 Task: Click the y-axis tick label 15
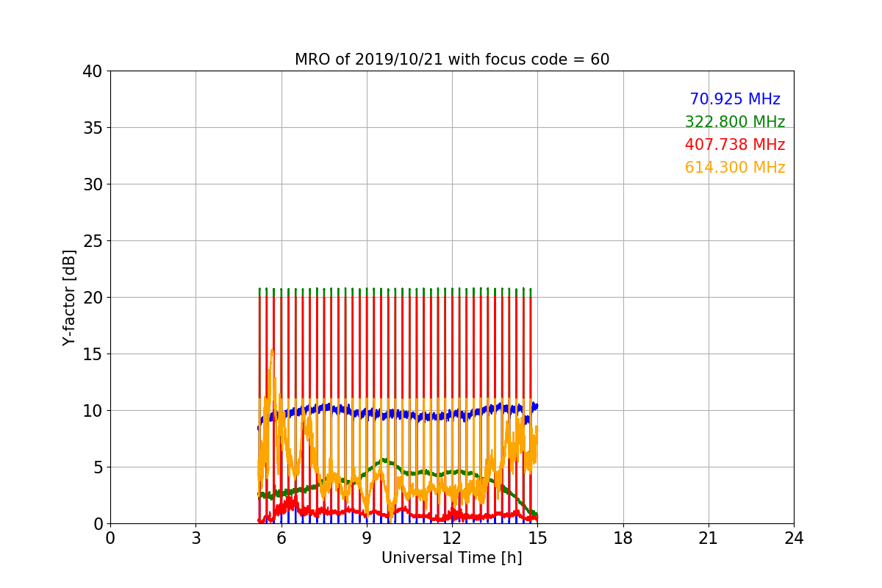[93, 354]
